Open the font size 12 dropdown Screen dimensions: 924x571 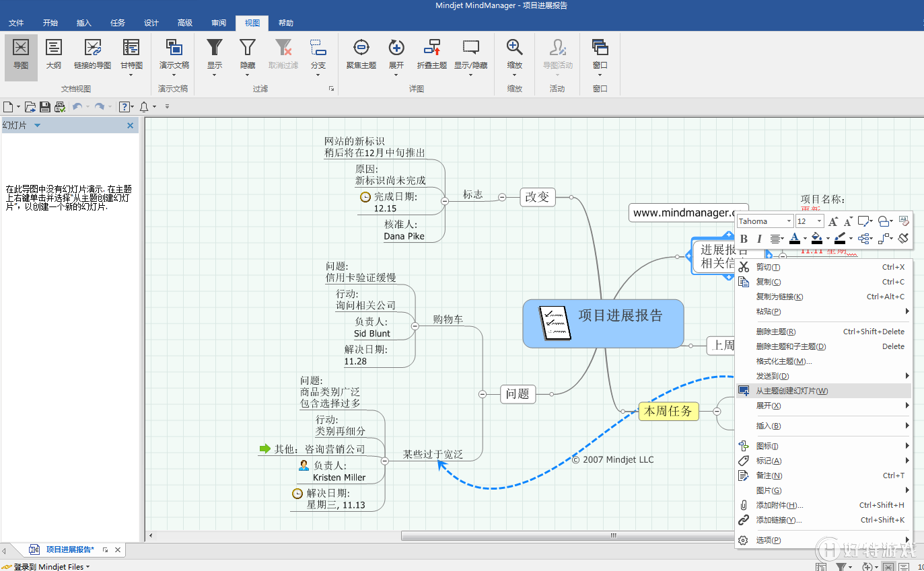819,221
